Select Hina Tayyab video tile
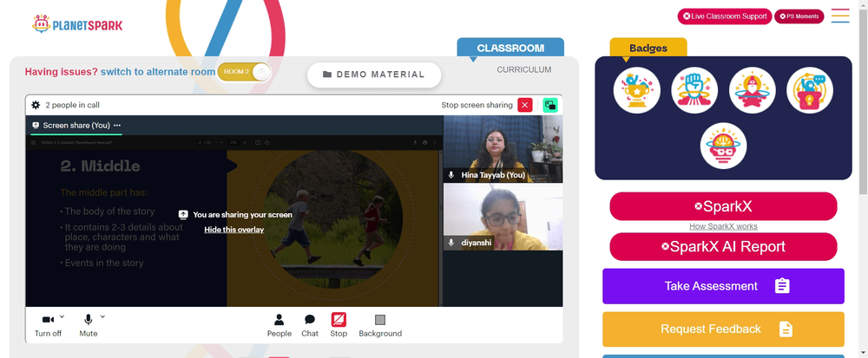The image size is (868, 358). (x=503, y=149)
